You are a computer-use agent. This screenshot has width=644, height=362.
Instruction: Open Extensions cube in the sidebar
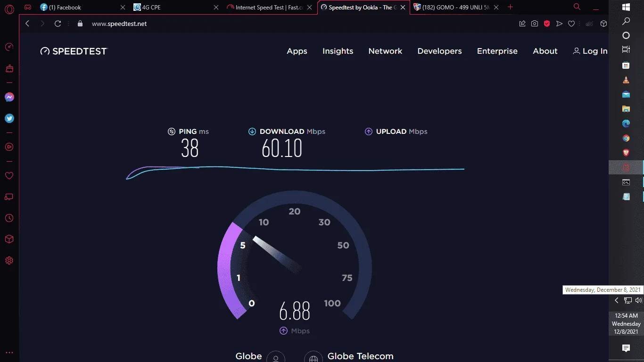(9, 239)
